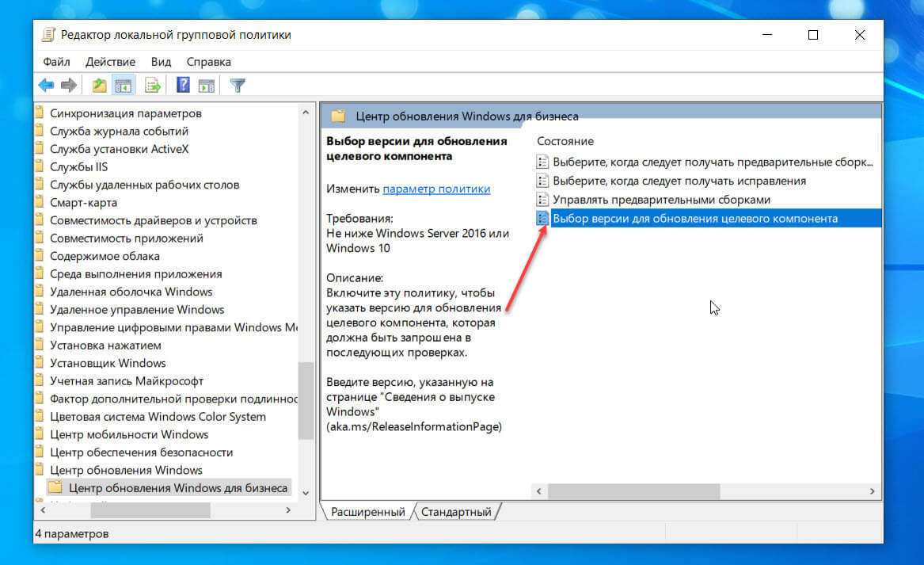Maximize the policy editor window
Image resolution: width=924 pixels, height=565 pixels.
[813, 35]
